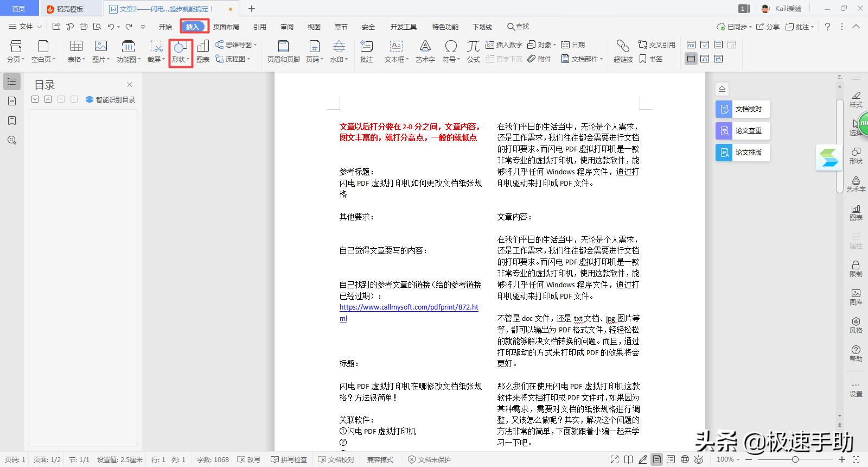Insert a 公式 formula
The width and height of the screenshot is (868, 467).
coord(474,52)
